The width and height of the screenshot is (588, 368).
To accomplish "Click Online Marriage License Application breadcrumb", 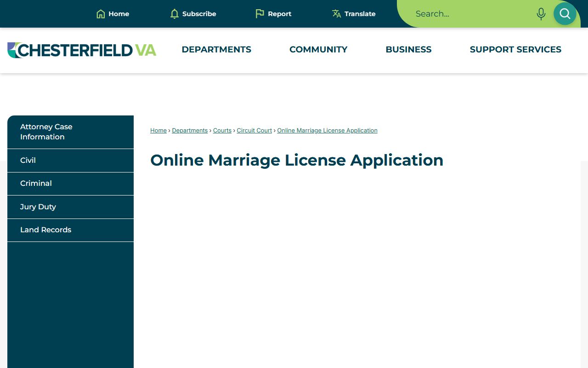I will (327, 131).
